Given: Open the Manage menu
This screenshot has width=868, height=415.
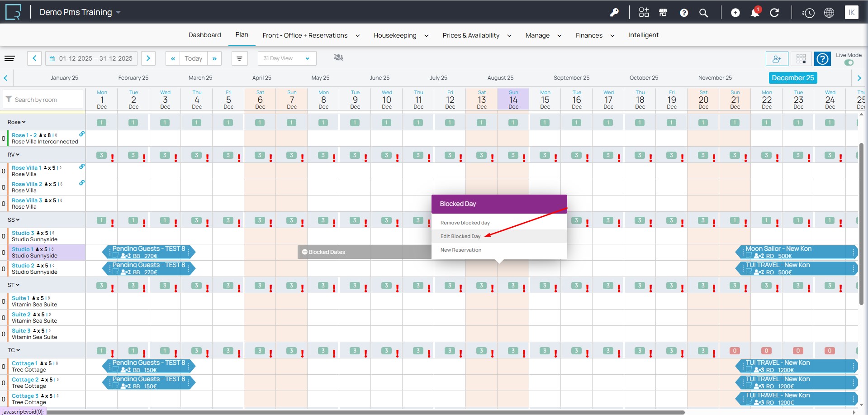Looking at the screenshot, I should click(543, 35).
